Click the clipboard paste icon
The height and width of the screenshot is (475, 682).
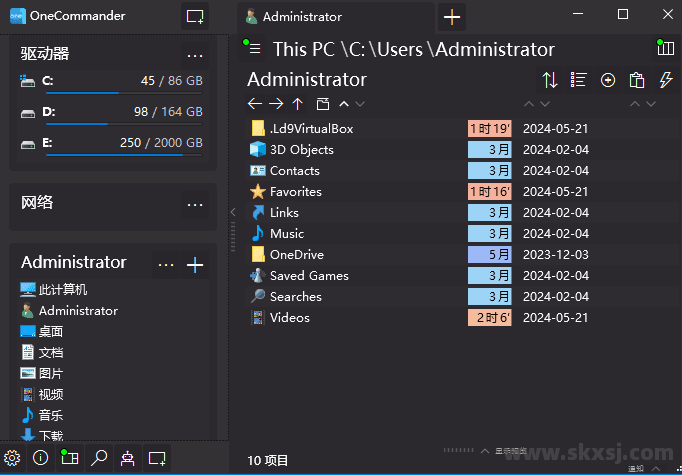point(636,80)
